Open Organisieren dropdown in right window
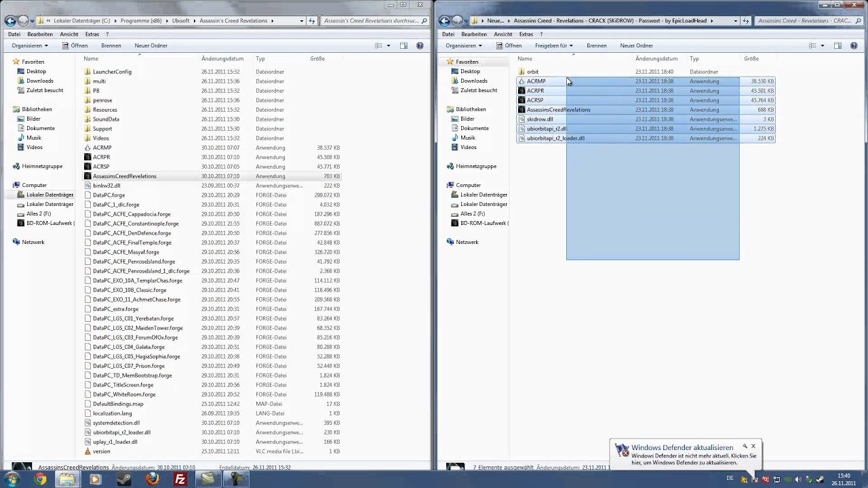 (x=464, y=45)
